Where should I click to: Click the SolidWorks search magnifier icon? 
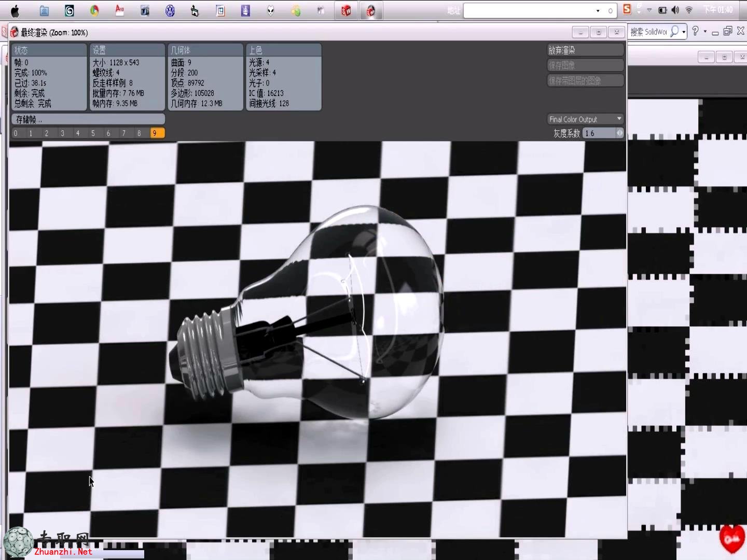coord(674,32)
